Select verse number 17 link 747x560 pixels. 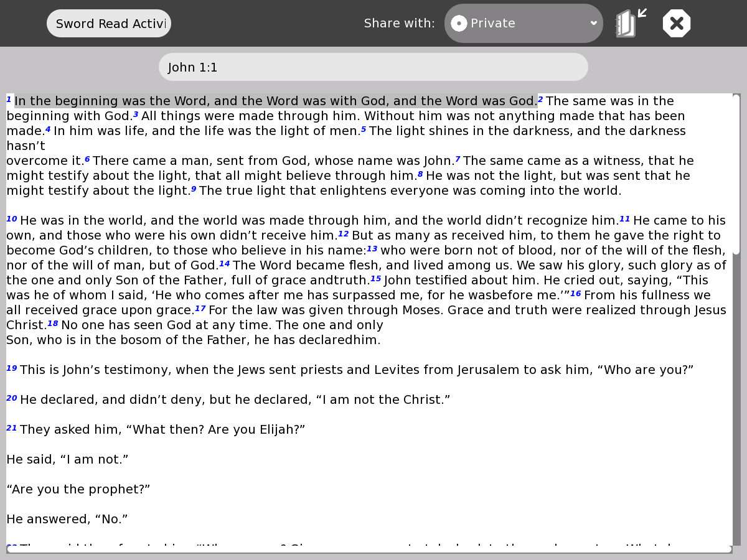click(200, 309)
